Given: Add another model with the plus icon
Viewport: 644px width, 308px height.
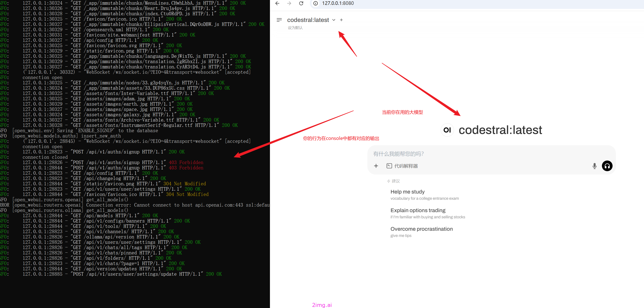Looking at the screenshot, I should click(x=341, y=20).
